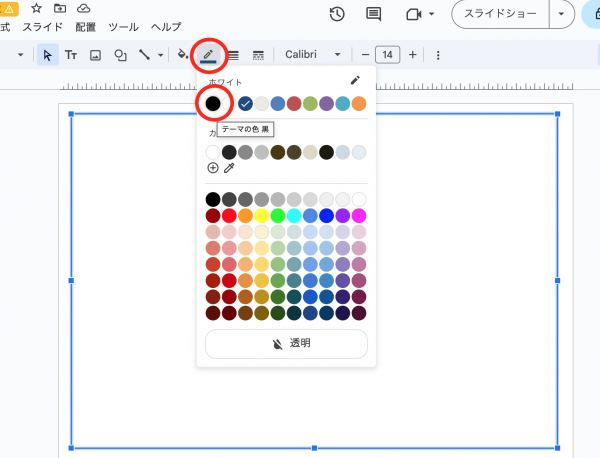Screen dimensions: 600x458
Task: Click the edit theme colors pencil
Action: (x=355, y=80)
